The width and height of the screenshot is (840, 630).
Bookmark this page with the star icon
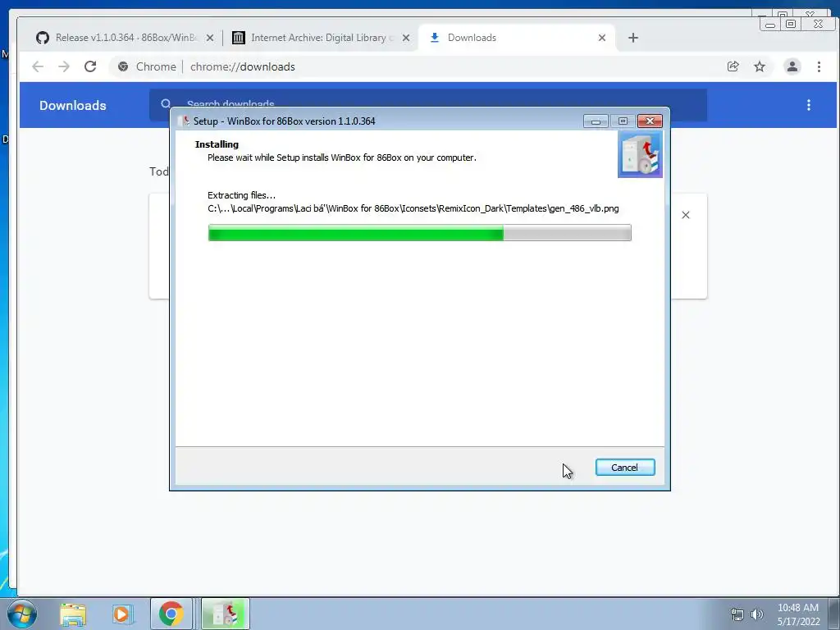point(760,66)
